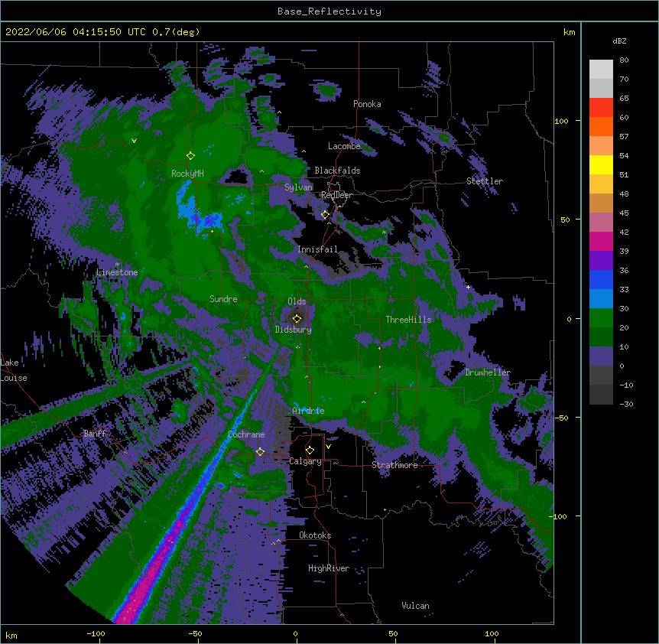Viewport: 659px width, 644px height.
Task: Click the yellow diamond marker under Cochrane
Action: (260, 451)
